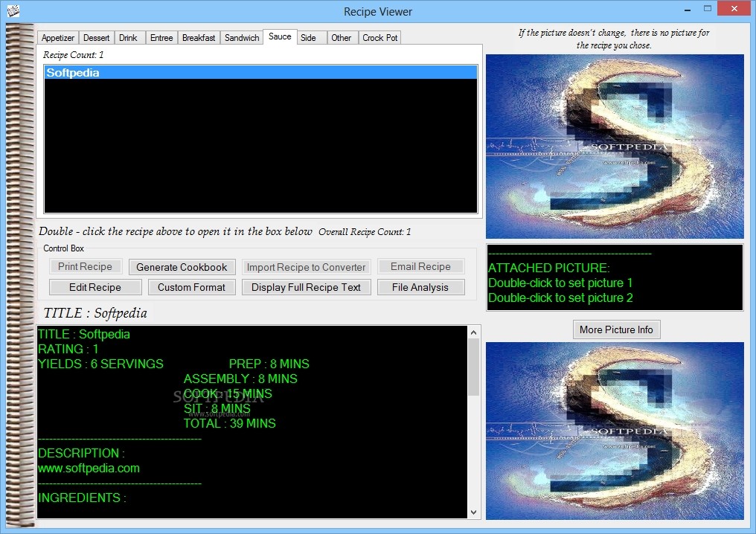This screenshot has width=756, height=534.
Task: Open the Crock Pot tab
Action: [380, 38]
